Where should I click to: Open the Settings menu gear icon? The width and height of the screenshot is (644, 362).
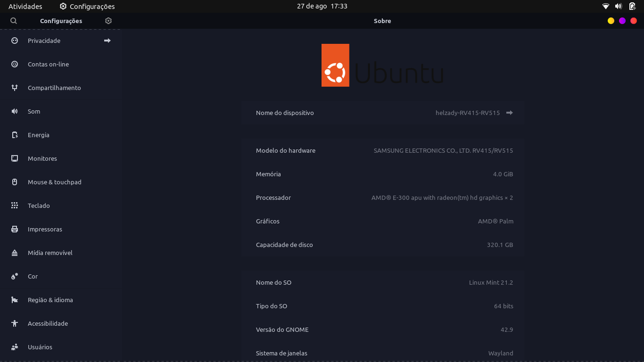pyautogui.click(x=108, y=21)
